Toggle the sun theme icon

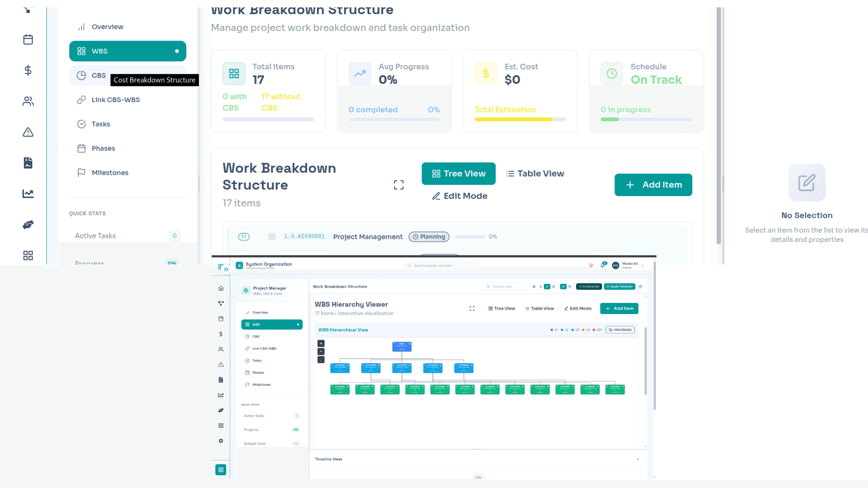[591, 266]
